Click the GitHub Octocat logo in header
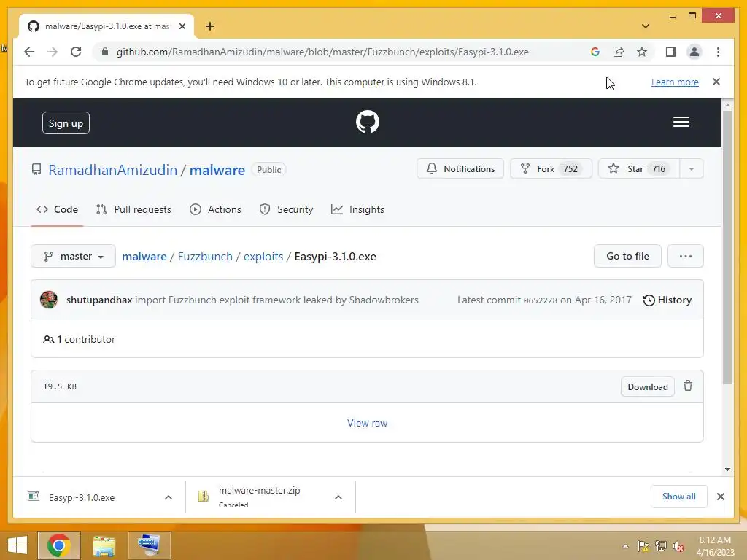The image size is (747, 560). (x=368, y=122)
